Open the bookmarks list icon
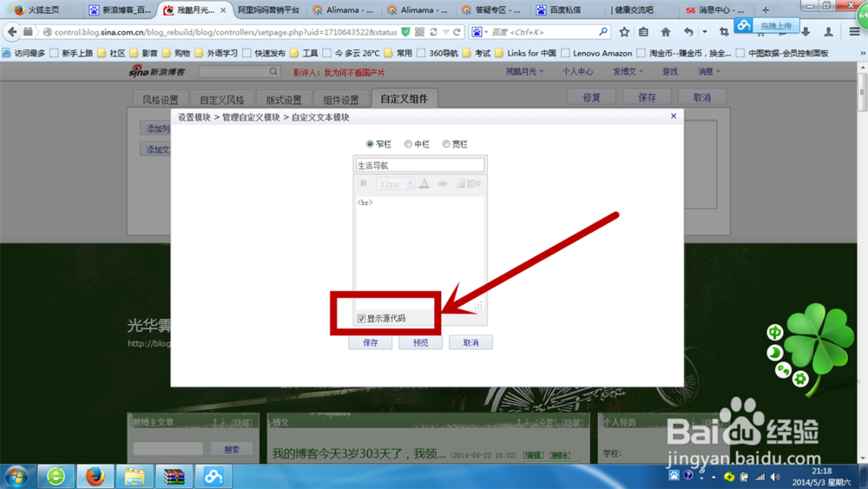Image resolution: width=868 pixels, height=489 pixels. coord(643,32)
